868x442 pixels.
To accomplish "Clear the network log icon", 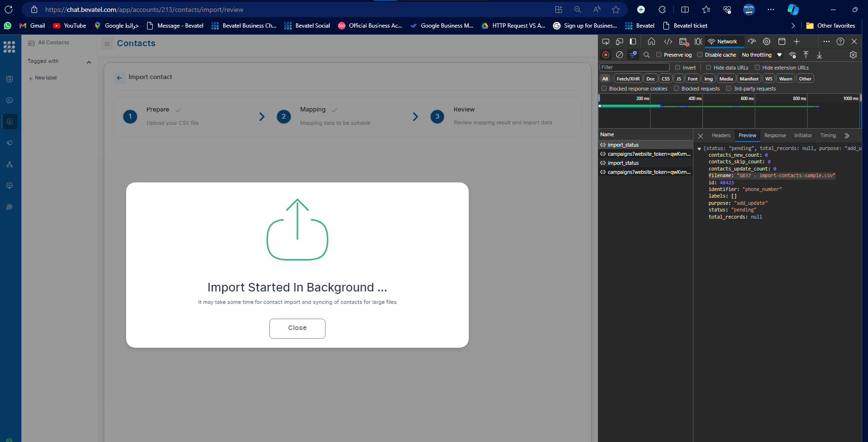I will tap(619, 55).
